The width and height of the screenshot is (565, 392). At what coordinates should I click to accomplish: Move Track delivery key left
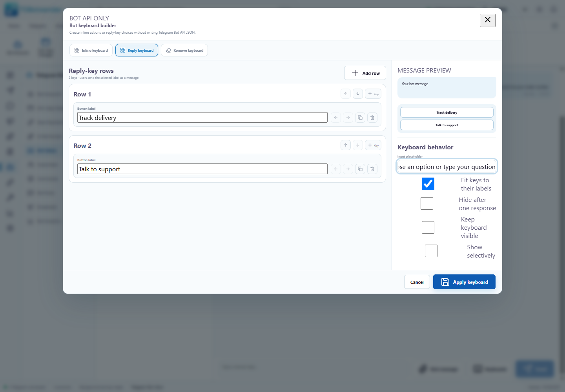click(x=336, y=118)
